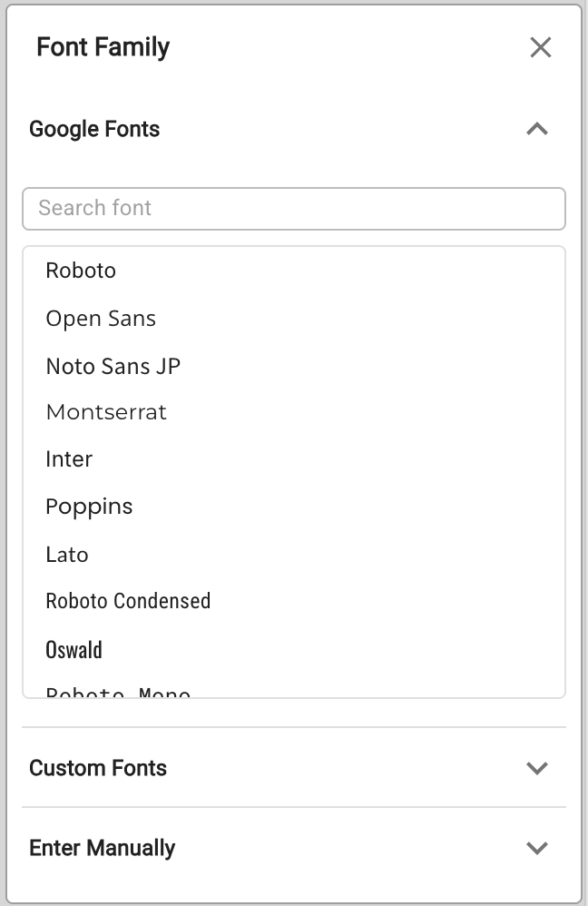This screenshot has height=906, width=588.
Task: Choose Open Sans from the list
Action: [x=101, y=319]
